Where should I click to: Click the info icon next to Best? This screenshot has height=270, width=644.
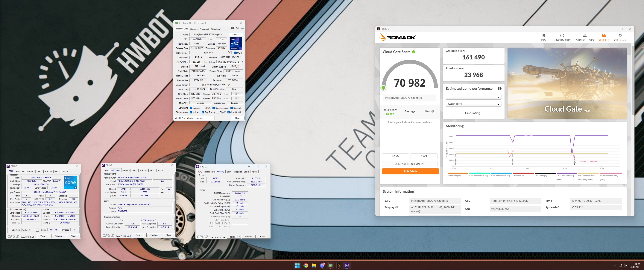(x=432, y=111)
